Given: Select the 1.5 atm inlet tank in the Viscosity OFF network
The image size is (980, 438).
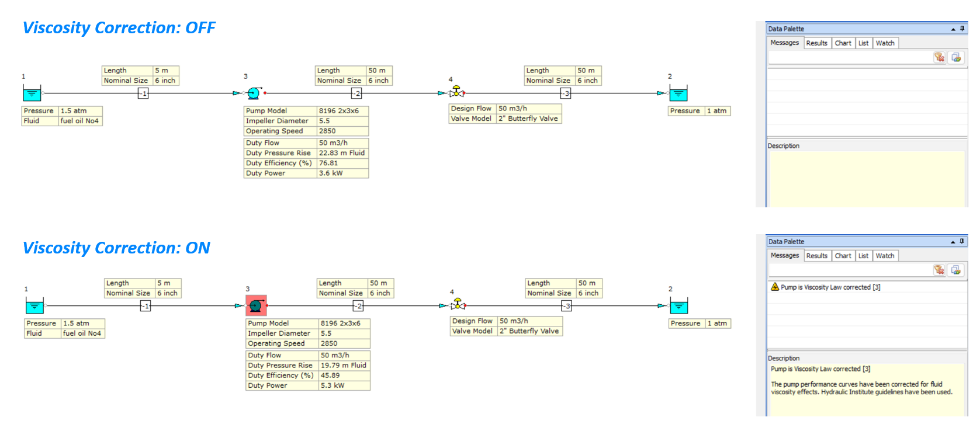Looking at the screenshot, I should point(32,93).
